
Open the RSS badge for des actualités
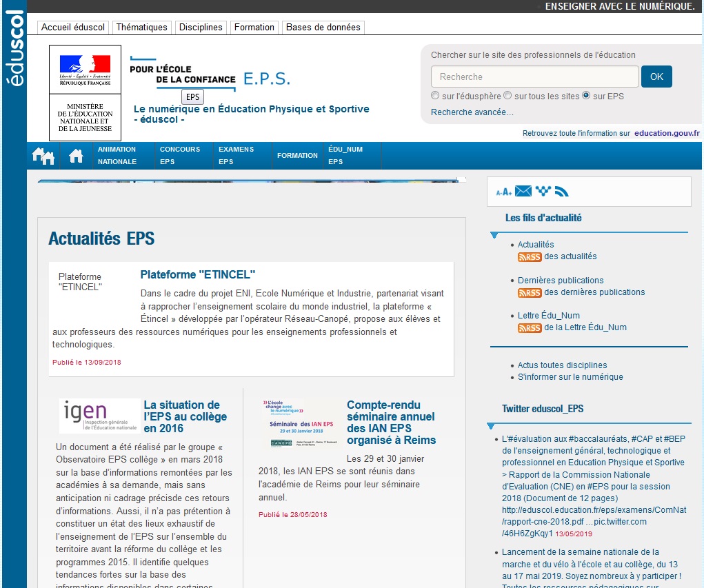pyautogui.click(x=530, y=256)
